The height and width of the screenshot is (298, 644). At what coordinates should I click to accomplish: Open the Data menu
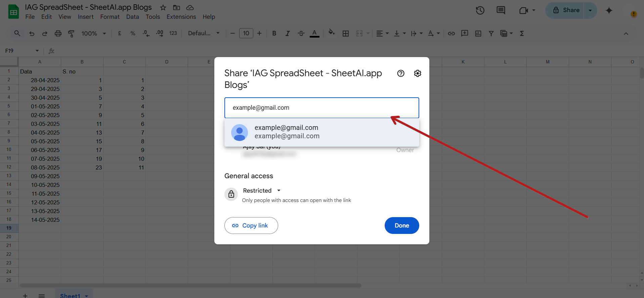(x=133, y=17)
